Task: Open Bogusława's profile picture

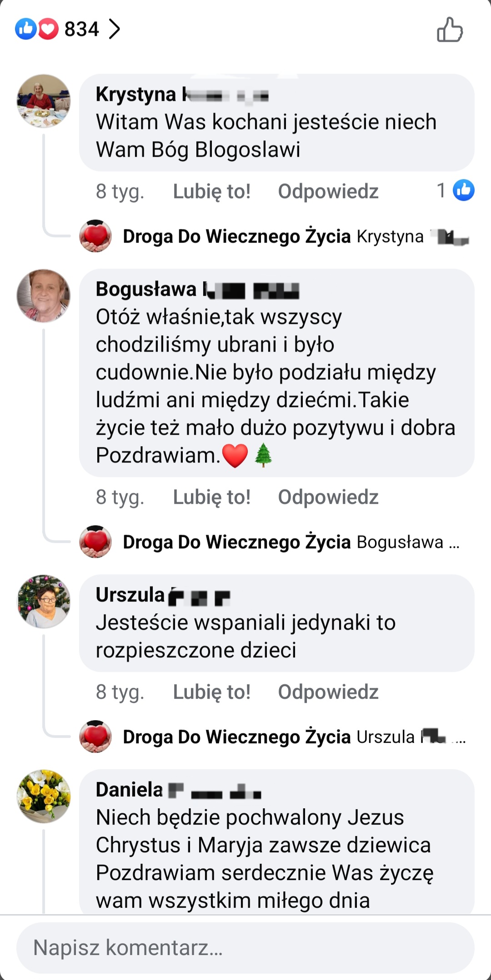Action: (44, 296)
